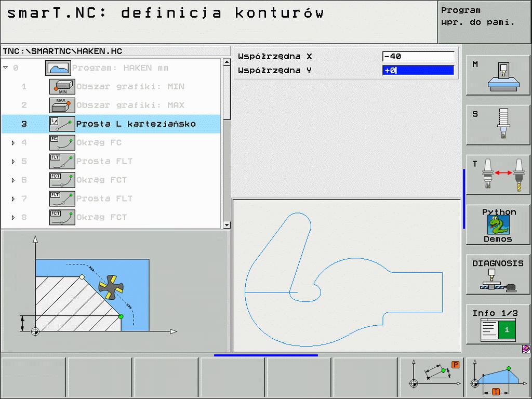Select row text Prosta L kartezjańsko
This screenshot has height=399, width=532.
coord(136,124)
